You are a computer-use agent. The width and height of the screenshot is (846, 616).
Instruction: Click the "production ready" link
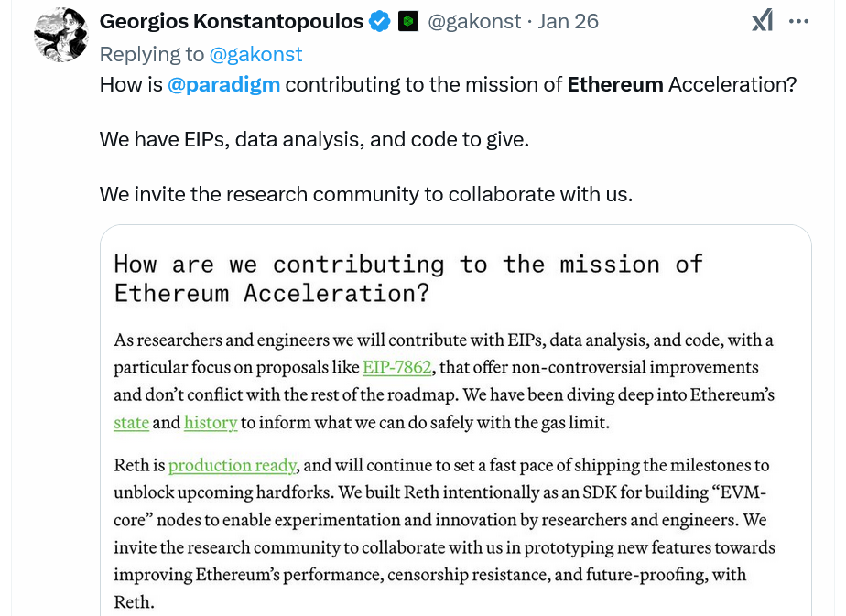click(232, 466)
